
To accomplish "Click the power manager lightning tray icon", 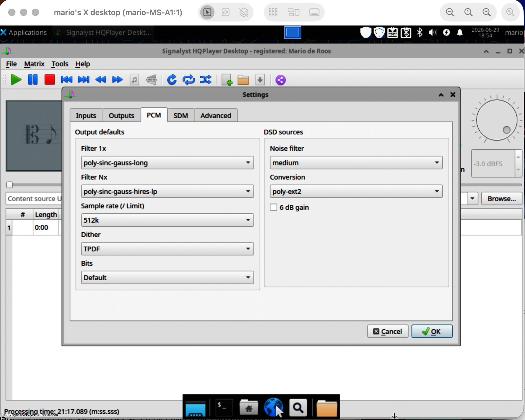I will coord(446,32).
